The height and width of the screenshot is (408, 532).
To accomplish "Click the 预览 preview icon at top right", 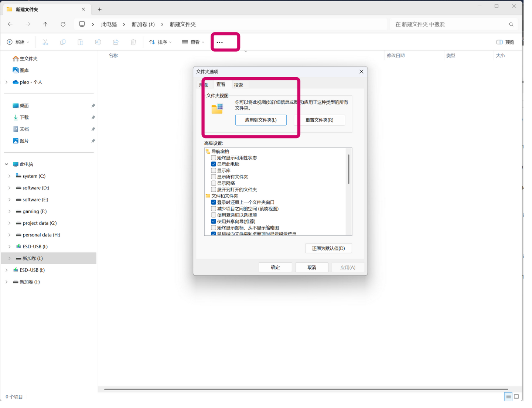I will 505,42.
